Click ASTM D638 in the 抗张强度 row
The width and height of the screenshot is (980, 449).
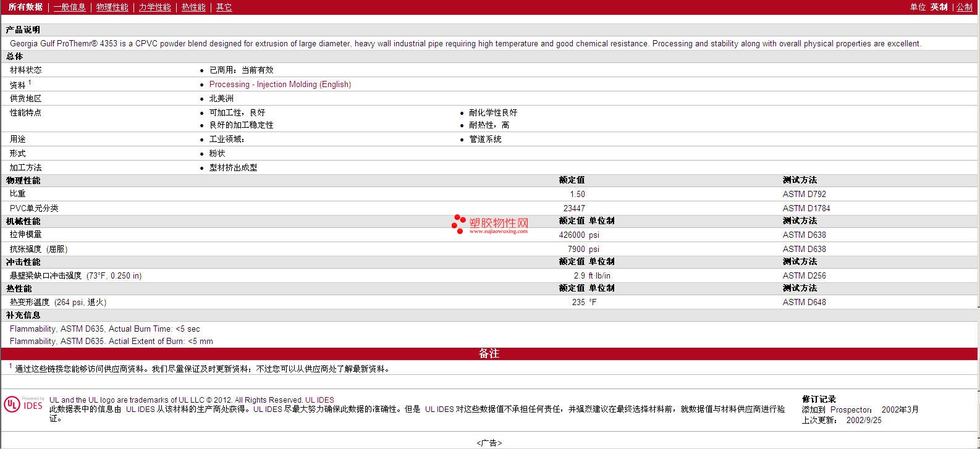(x=804, y=250)
